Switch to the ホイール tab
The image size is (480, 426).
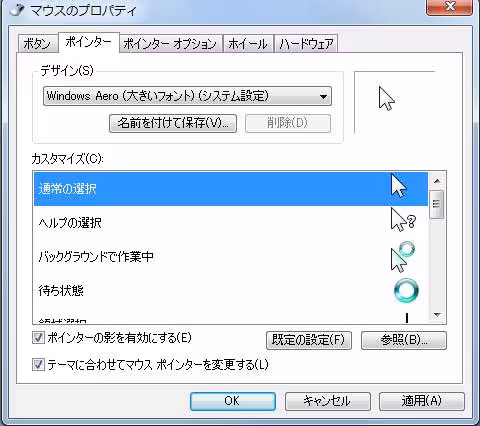click(248, 44)
